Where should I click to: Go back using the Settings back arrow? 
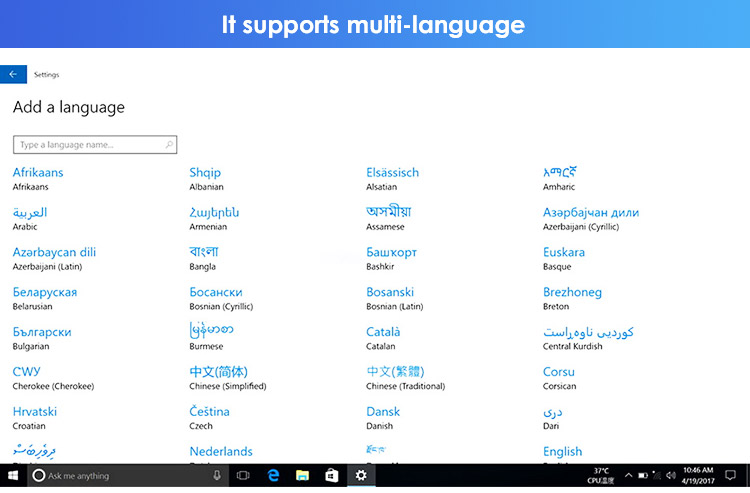pos(13,74)
